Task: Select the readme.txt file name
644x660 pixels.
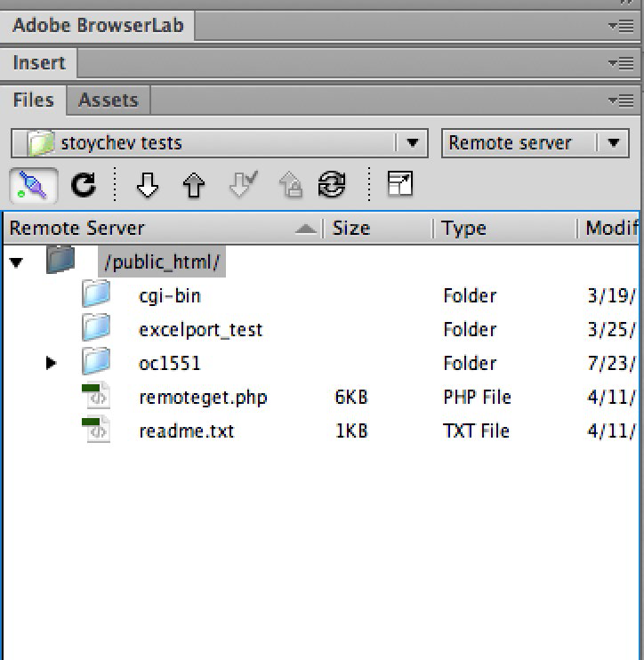Action: [187, 431]
